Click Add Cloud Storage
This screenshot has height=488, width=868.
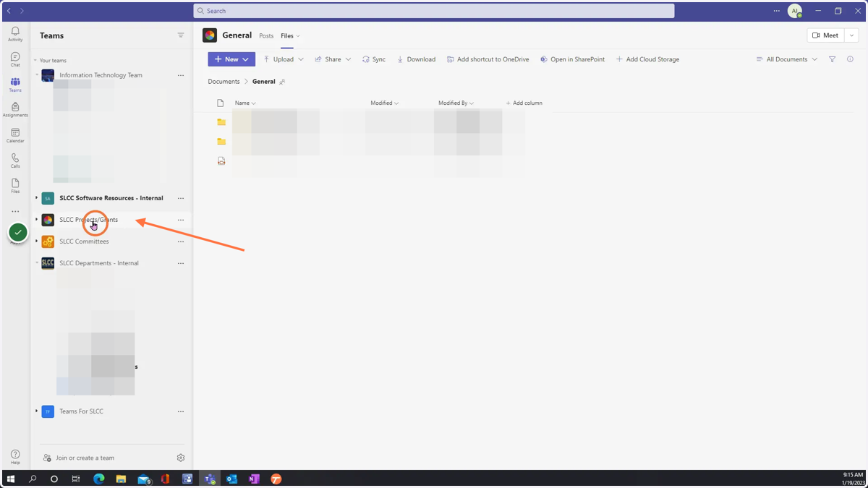click(647, 59)
